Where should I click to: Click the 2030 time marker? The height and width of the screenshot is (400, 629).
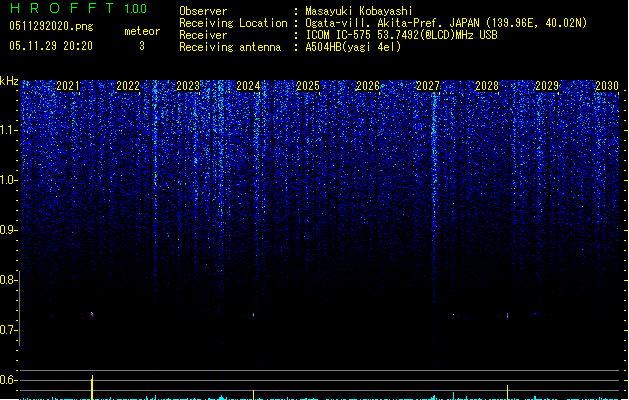(x=607, y=85)
